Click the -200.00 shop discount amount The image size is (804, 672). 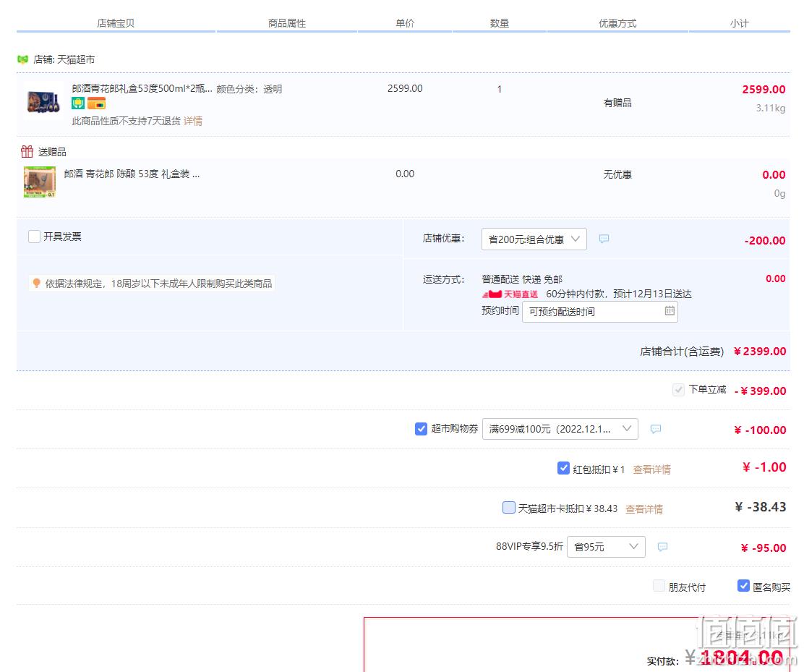[765, 240]
